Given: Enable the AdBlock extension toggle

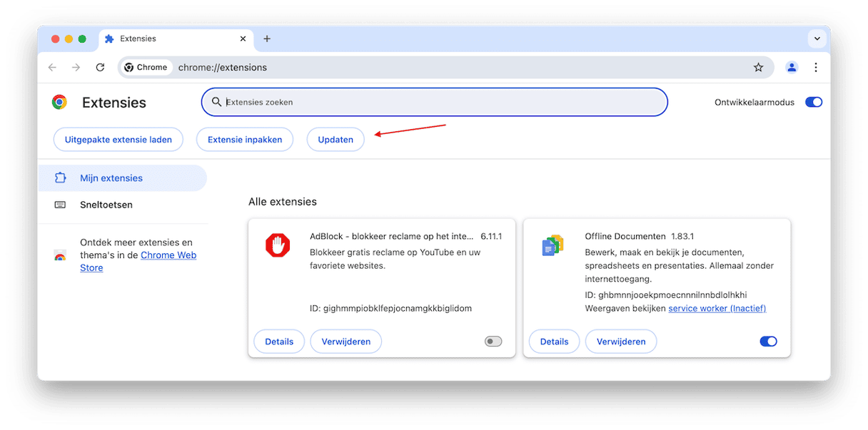Looking at the screenshot, I should tap(493, 342).
